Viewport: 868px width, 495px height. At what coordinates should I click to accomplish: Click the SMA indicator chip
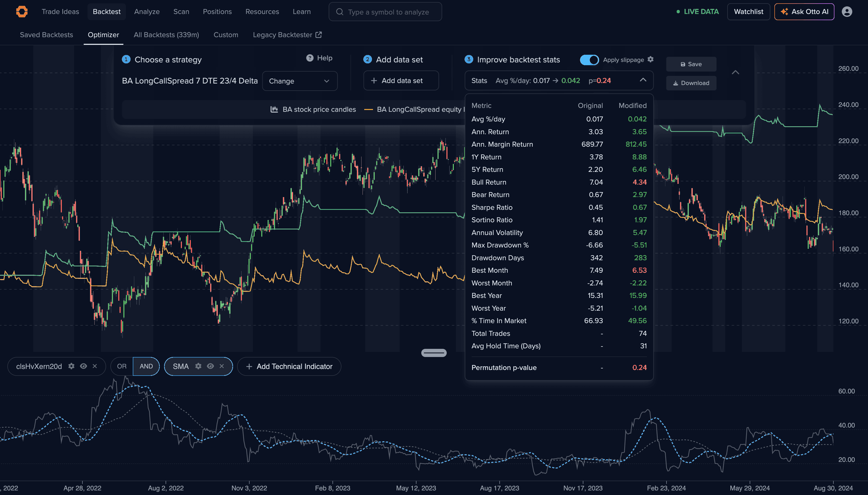tap(198, 366)
